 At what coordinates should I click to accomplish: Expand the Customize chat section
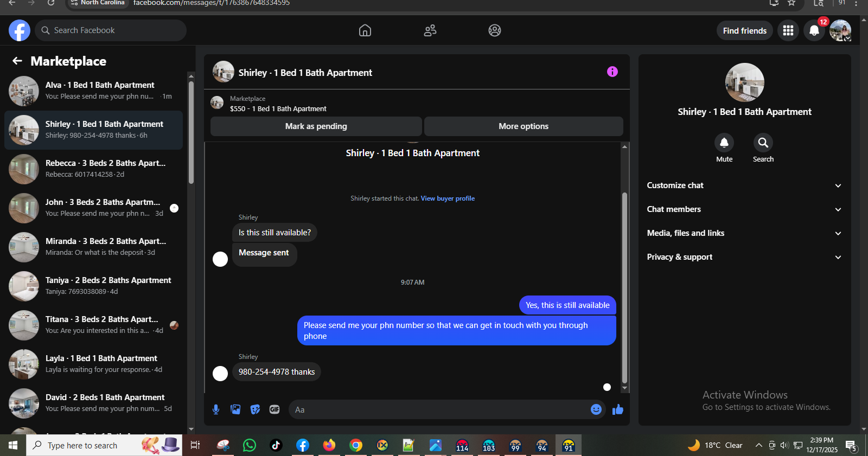point(744,185)
